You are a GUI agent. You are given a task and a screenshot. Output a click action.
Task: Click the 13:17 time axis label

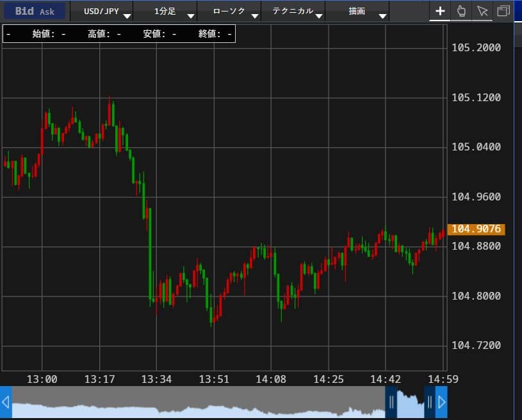(x=99, y=379)
